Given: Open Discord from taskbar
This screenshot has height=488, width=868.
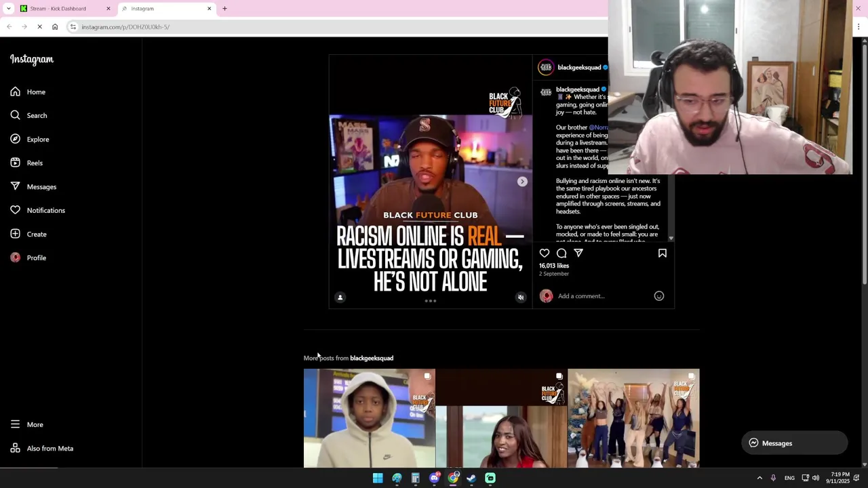Looking at the screenshot, I should (435, 479).
